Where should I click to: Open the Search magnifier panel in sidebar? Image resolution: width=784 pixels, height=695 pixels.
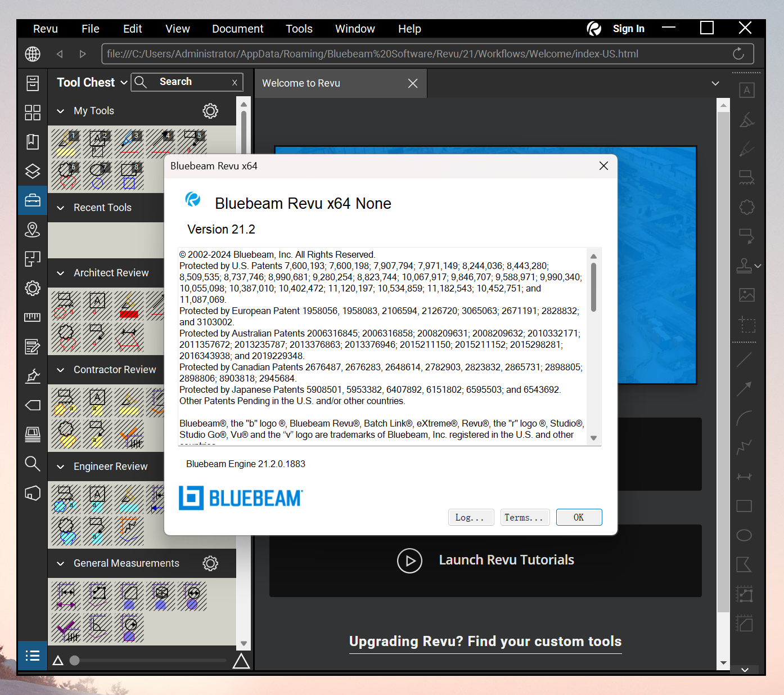[x=33, y=464]
